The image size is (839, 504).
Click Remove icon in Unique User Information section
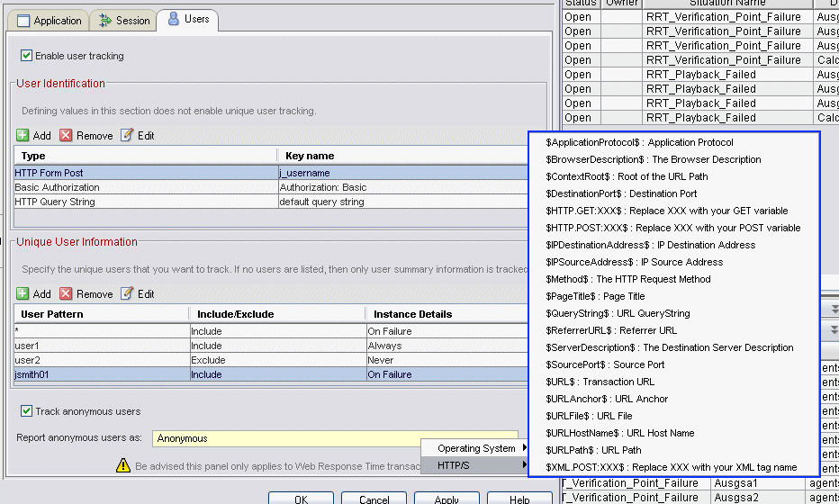[66, 293]
